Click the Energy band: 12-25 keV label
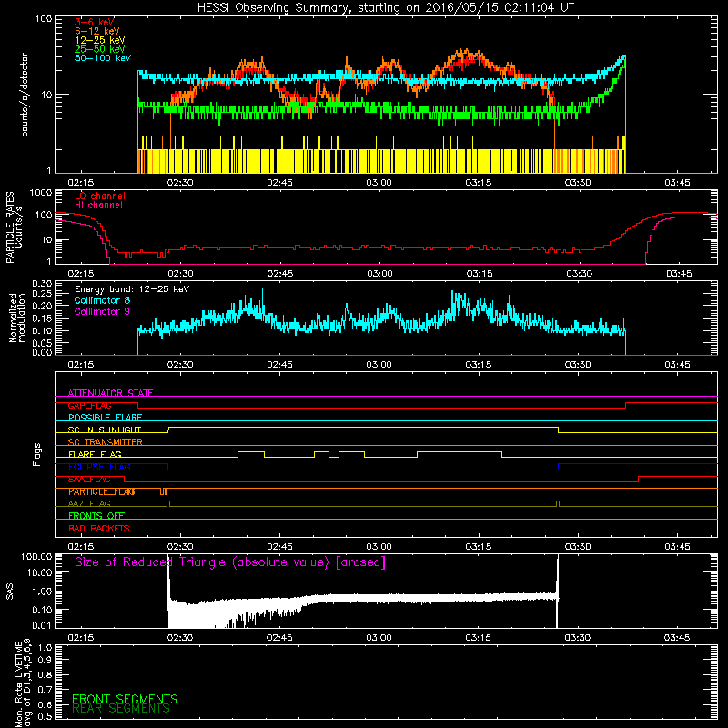This screenshot has height=728, width=728. (132, 289)
